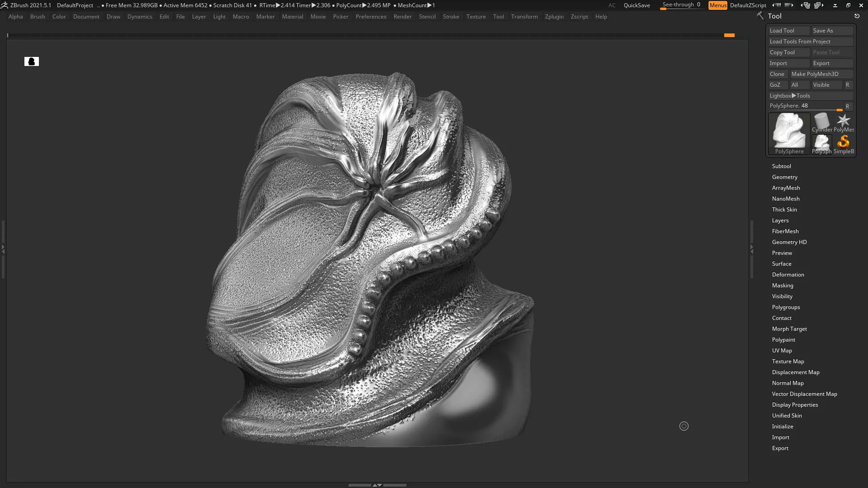The height and width of the screenshot is (488, 868).
Task: Toggle the Menus button
Action: tap(718, 5)
